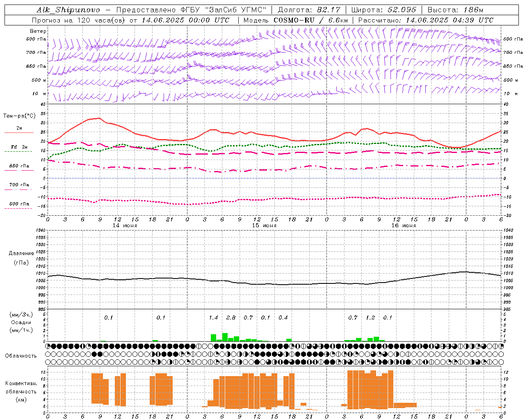The height and width of the screenshot is (420, 525).
Task: Click the "Тем-ра(°C)" temperature label
Action: [19, 116]
